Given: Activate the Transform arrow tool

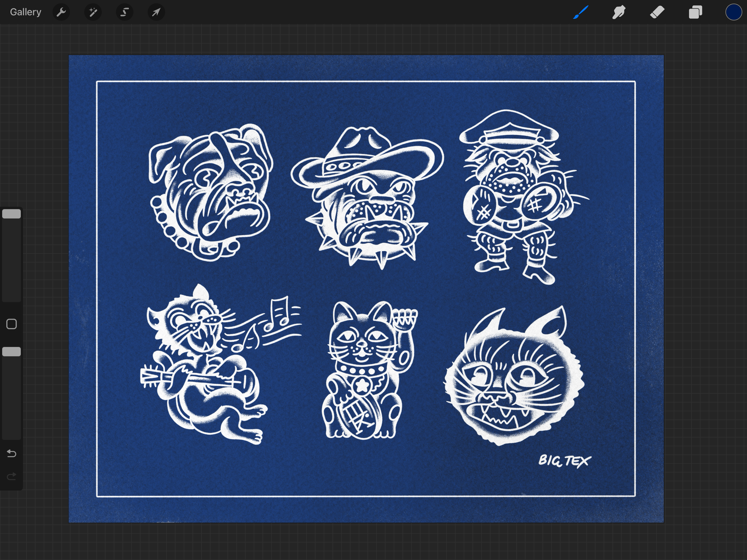Looking at the screenshot, I should (156, 13).
